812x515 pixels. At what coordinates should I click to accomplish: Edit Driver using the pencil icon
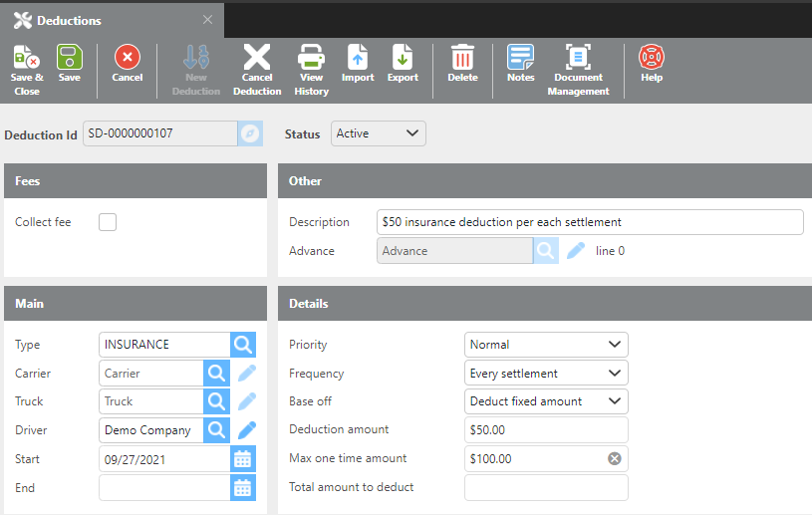(x=246, y=430)
